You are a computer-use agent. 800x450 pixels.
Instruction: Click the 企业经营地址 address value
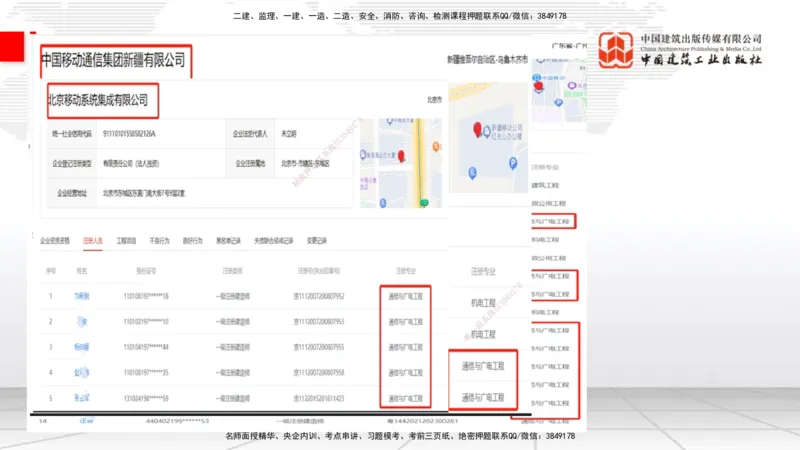pyautogui.click(x=143, y=193)
